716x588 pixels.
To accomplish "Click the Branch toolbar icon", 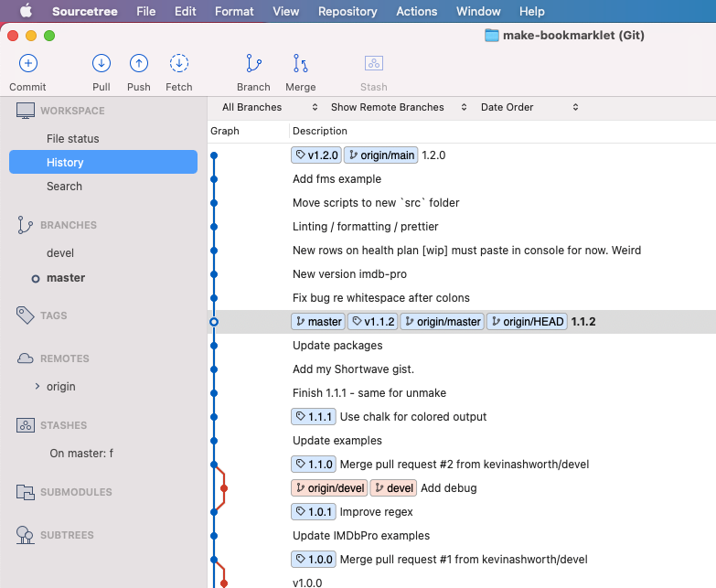I will (x=254, y=63).
